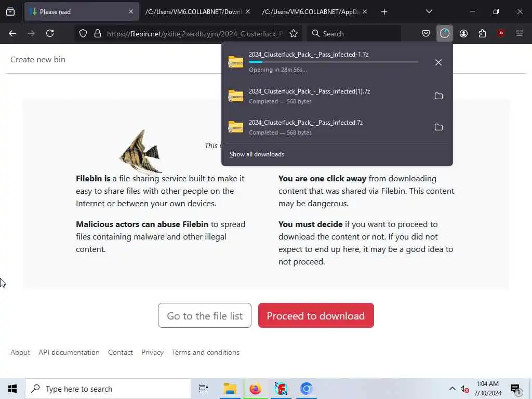Close the AppData path tab
Screen dimensions: 532x399
[365, 12]
